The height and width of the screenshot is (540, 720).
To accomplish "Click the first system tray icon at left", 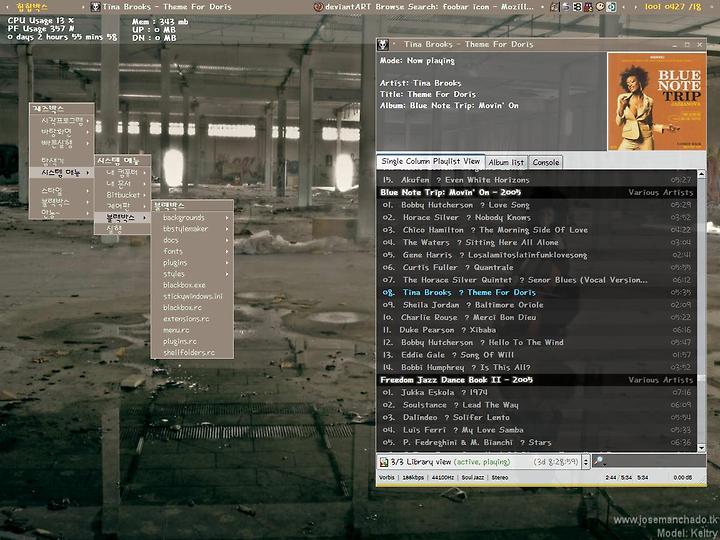I will 555,7.
